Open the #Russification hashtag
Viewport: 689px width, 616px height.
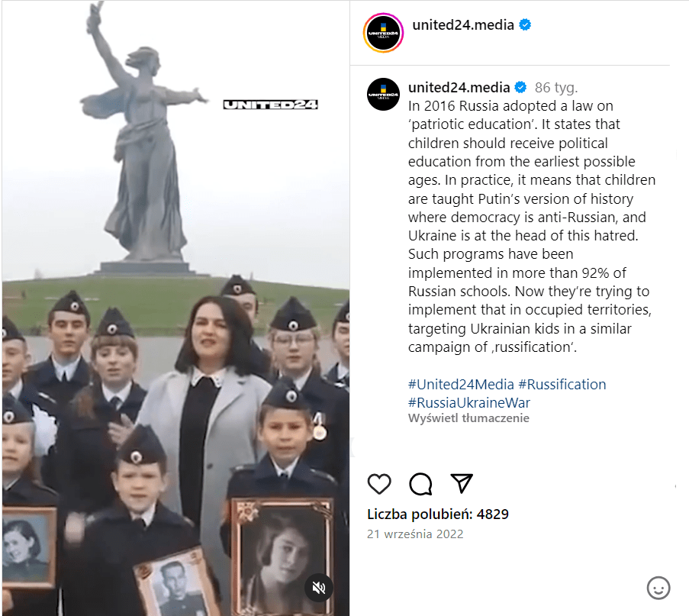[x=562, y=384]
